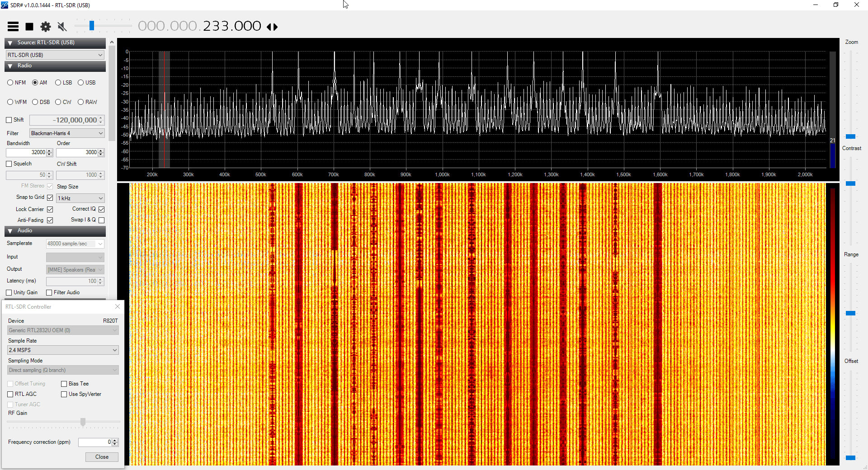
Task: Click the SDR# icon in the title bar
Action: (5, 5)
